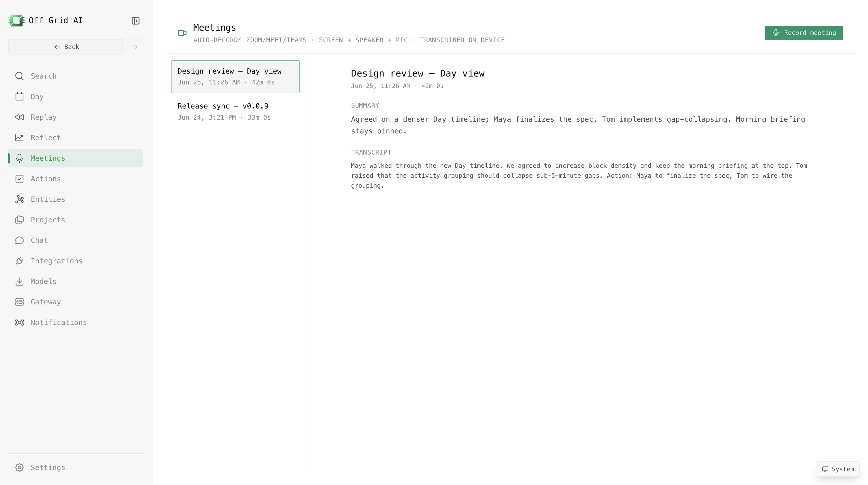868x485 pixels.
Task: Open Day via calendar icon
Action: coord(20,97)
